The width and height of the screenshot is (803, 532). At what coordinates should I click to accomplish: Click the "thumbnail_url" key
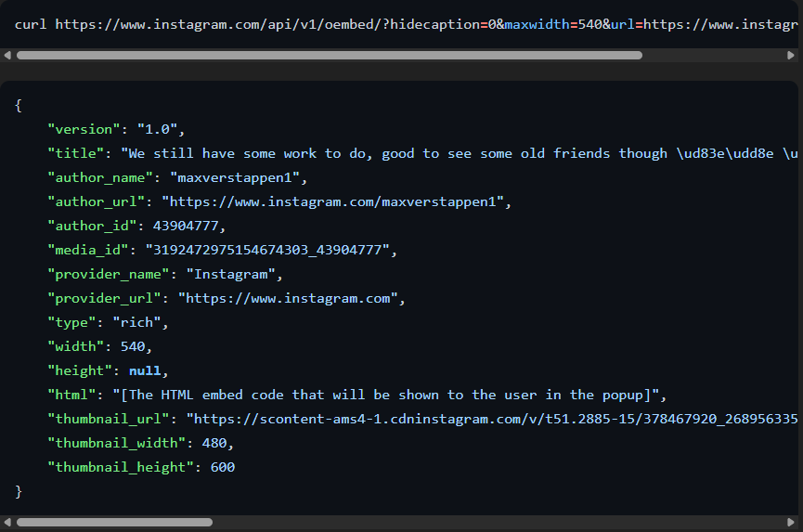108,419
